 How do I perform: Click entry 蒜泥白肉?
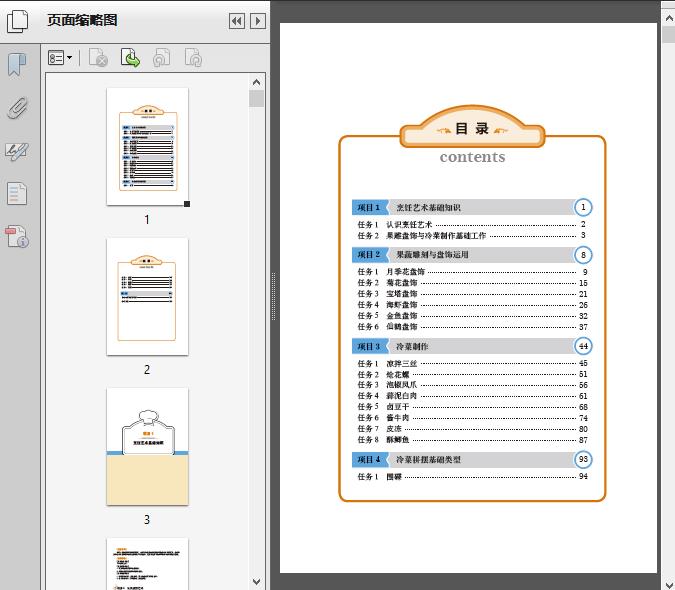(402, 396)
